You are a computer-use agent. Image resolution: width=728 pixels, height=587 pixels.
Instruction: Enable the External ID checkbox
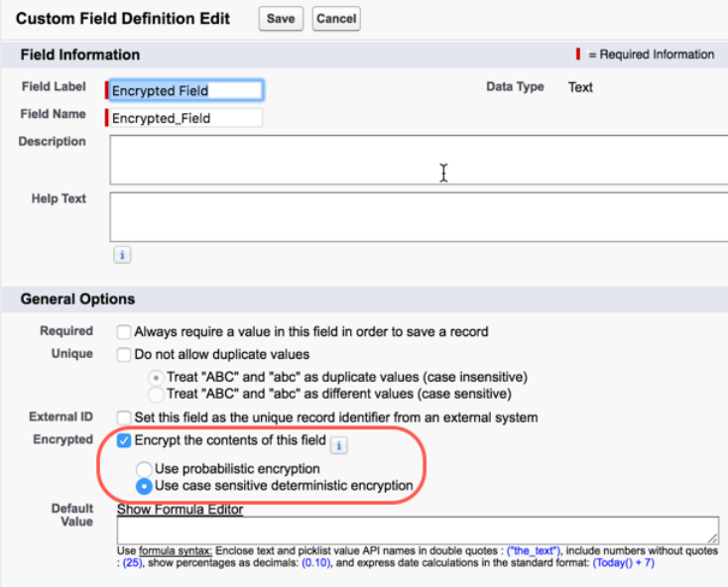tap(124, 417)
